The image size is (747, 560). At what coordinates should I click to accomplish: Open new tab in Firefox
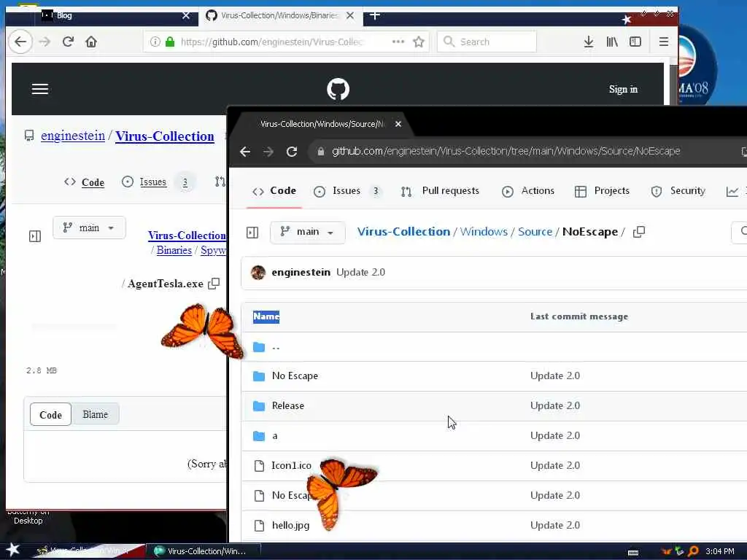(375, 15)
